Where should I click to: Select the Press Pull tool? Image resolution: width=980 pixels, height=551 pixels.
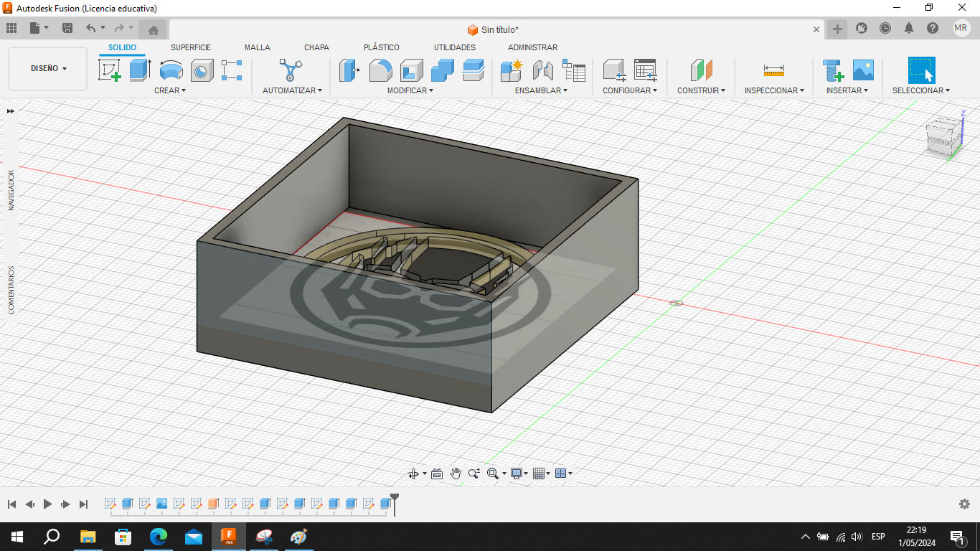pos(349,70)
